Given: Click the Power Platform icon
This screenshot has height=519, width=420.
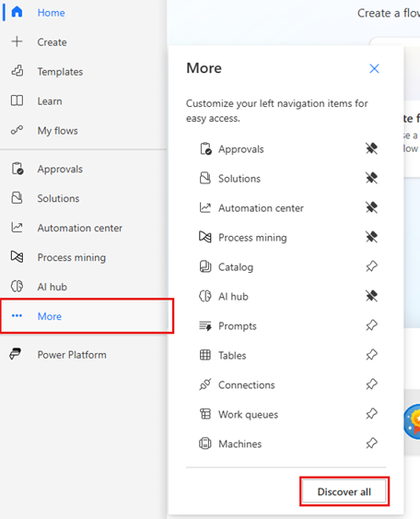Looking at the screenshot, I should point(16,354).
